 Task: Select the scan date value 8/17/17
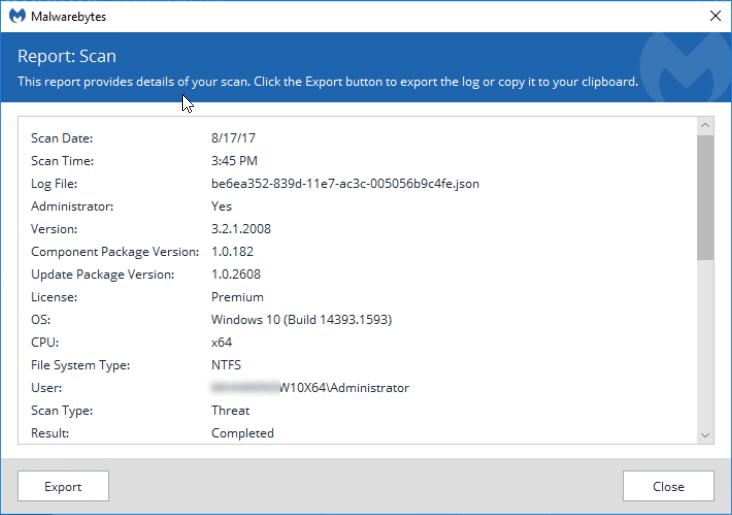point(233,138)
